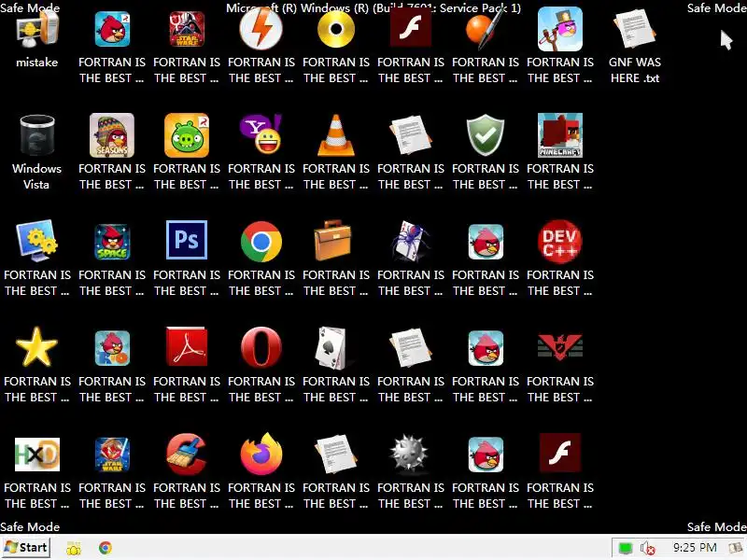The image size is (747, 560).
Task: Select the Google Chrome desktop icon
Action: pyautogui.click(x=261, y=242)
